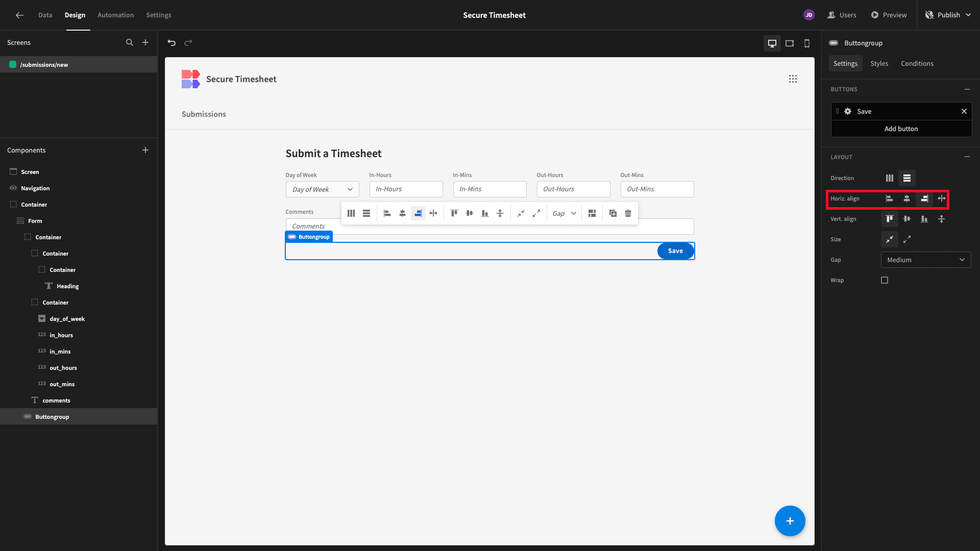
Task: Click the blue Save button
Action: (675, 251)
